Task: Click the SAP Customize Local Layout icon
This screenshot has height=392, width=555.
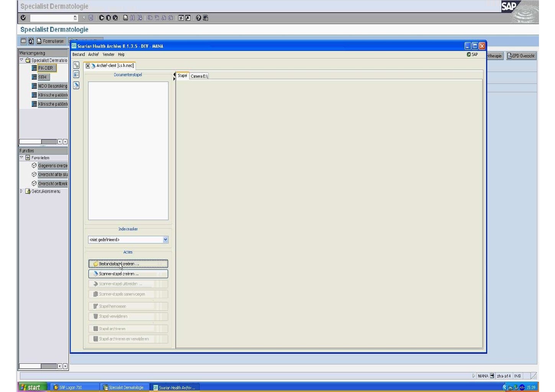Action: (x=205, y=18)
